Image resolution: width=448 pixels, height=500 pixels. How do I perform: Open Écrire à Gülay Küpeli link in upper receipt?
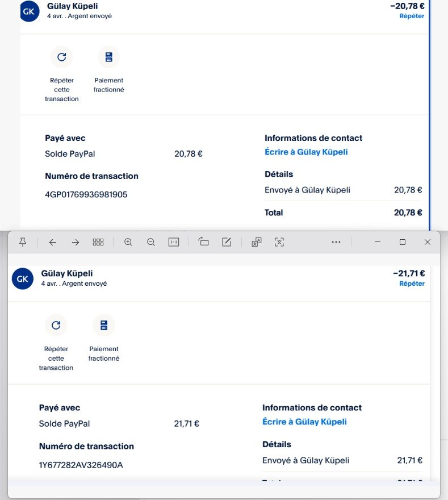click(306, 152)
